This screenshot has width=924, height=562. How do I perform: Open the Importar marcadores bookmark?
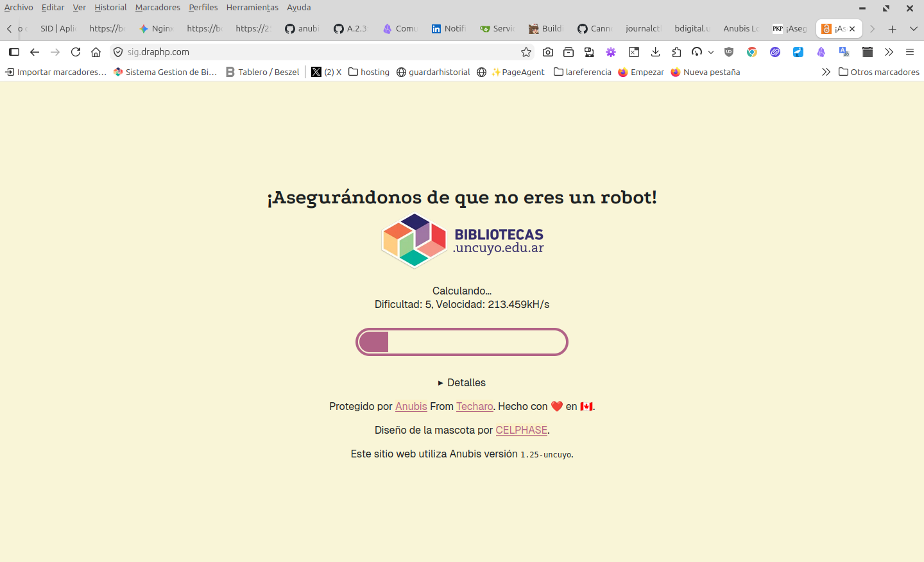click(56, 72)
